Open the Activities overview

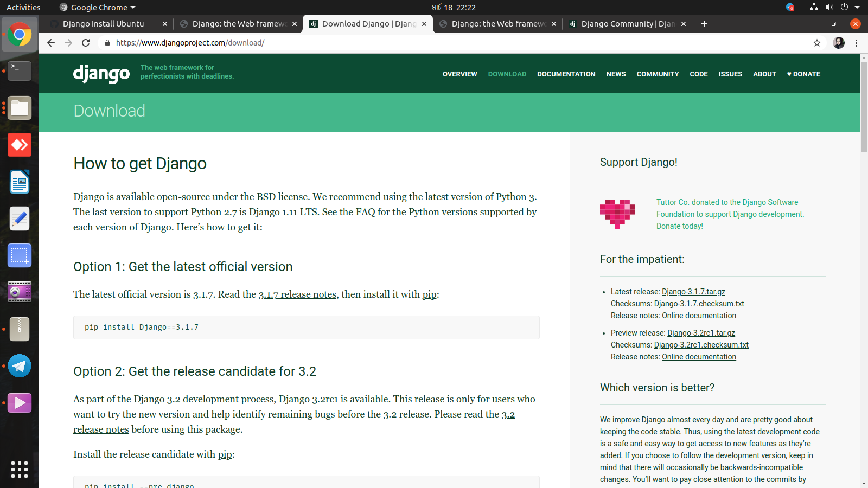coord(23,8)
